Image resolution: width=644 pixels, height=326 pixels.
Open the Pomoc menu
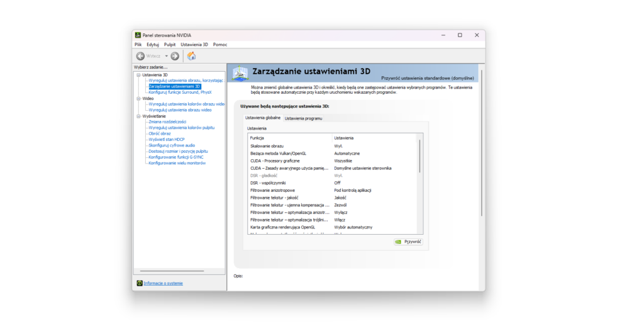pos(220,45)
